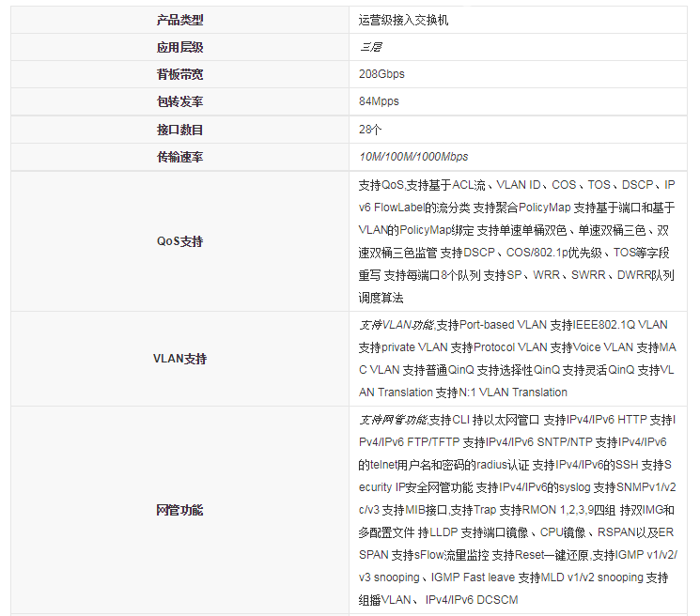
Task: Select the value '运营级接入交换机'
Action: 403,20
